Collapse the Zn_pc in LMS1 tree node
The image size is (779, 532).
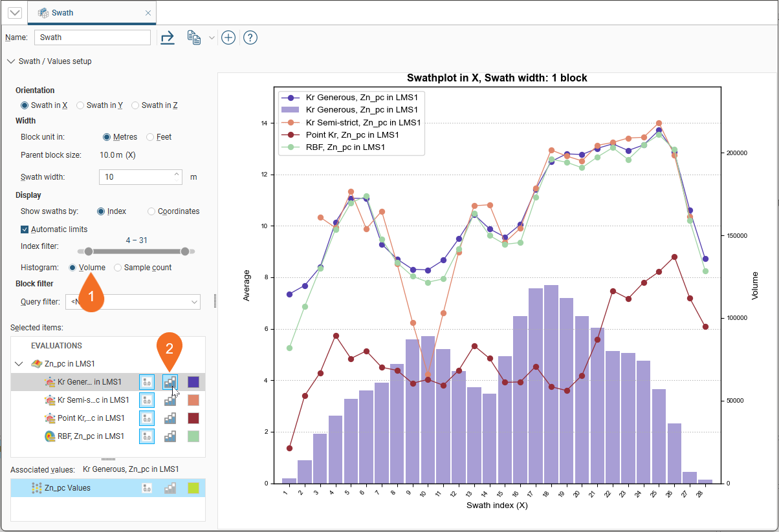(18, 364)
